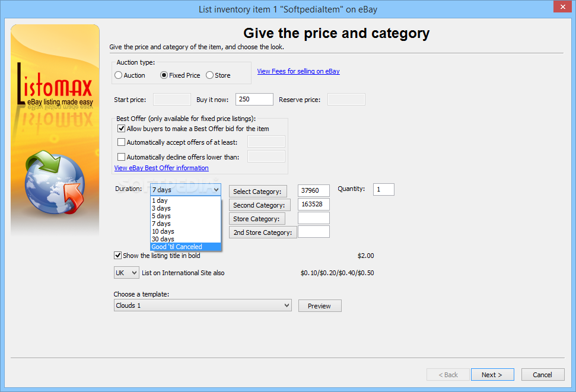
Task: Click the second category field containing 163528
Action: [x=314, y=204]
